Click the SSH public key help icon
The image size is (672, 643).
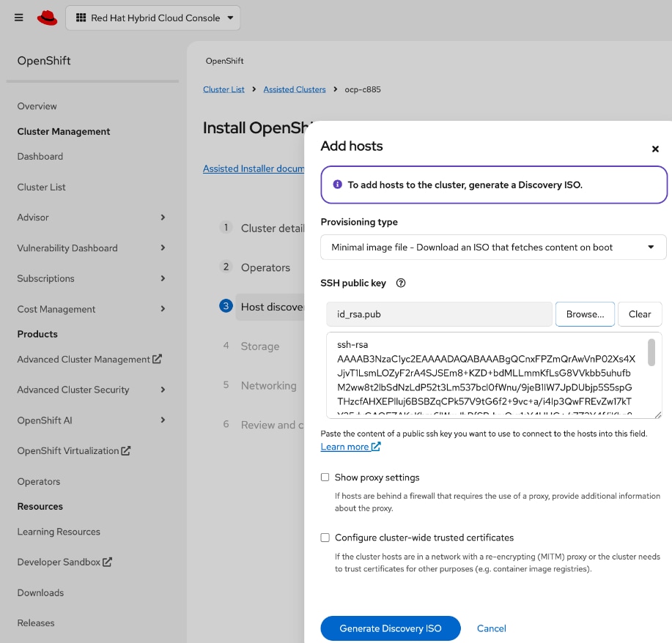coord(400,283)
